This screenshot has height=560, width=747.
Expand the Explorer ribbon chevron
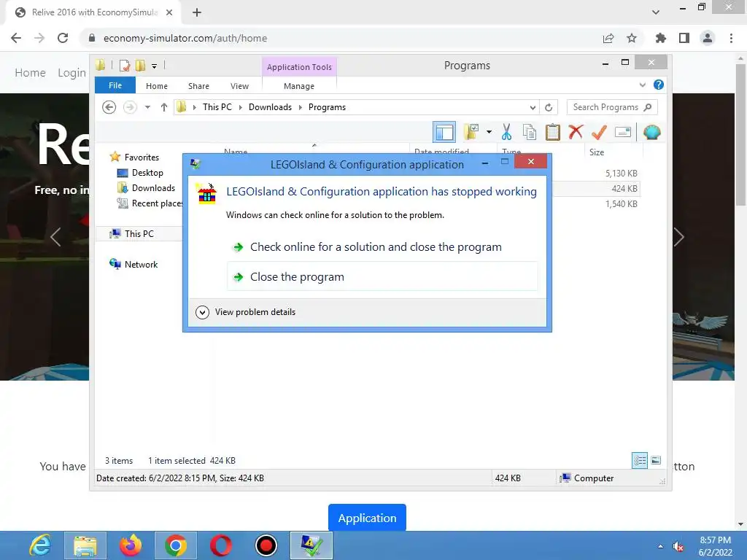point(642,85)
